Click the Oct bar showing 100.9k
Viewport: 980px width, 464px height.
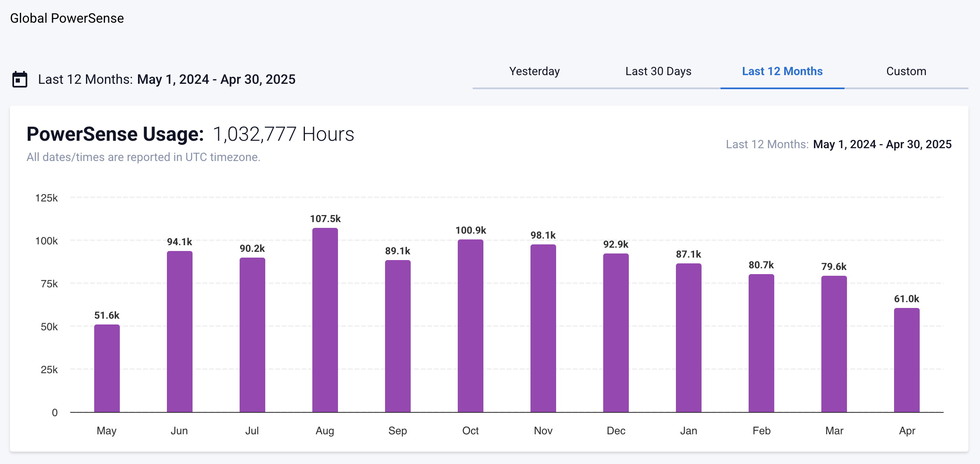click(470, 326)
